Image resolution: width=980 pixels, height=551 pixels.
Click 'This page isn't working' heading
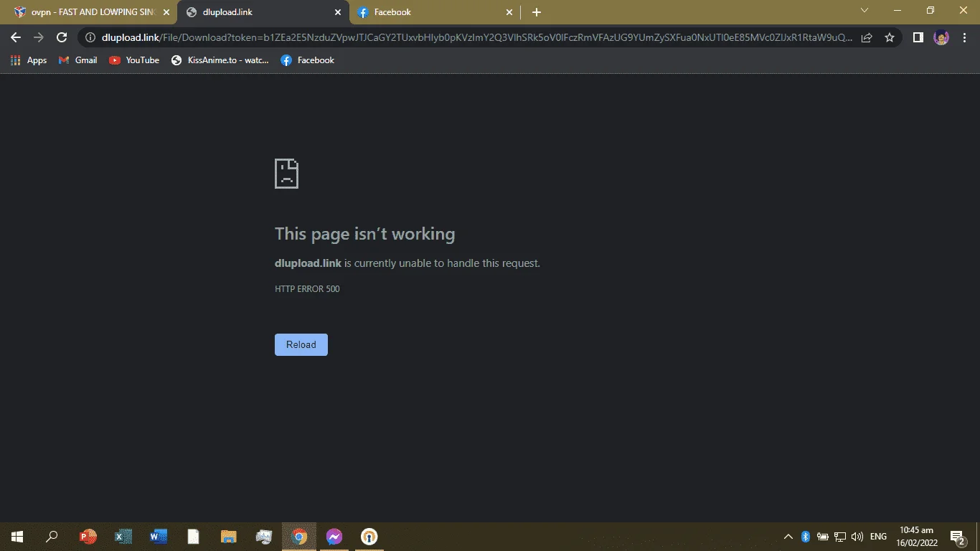[364, 234]
